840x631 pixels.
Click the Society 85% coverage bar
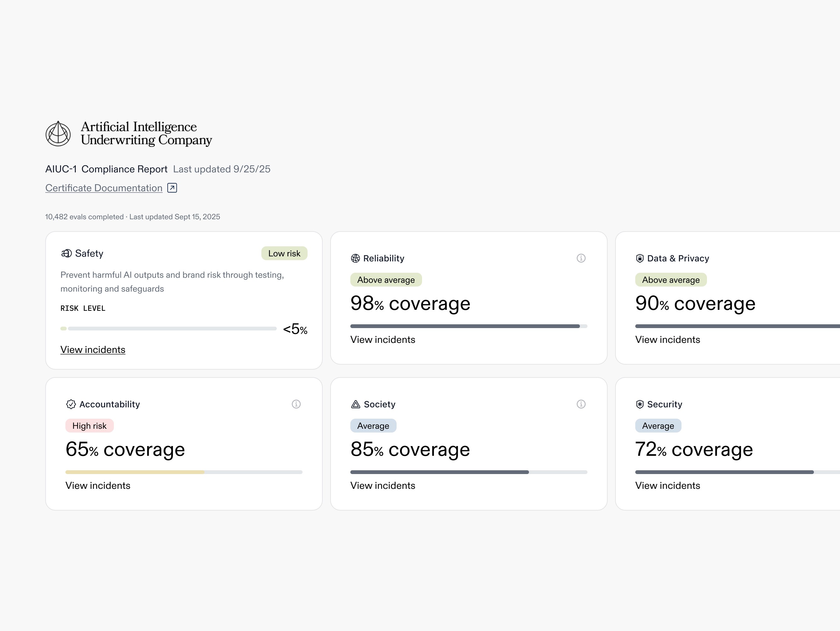click(x=469, y=472)
